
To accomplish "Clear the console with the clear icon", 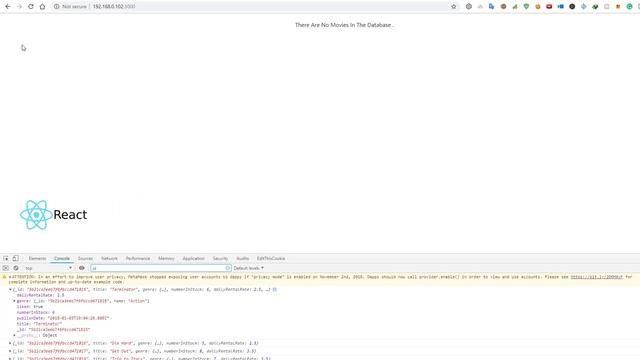I will [x=16, y=268].
